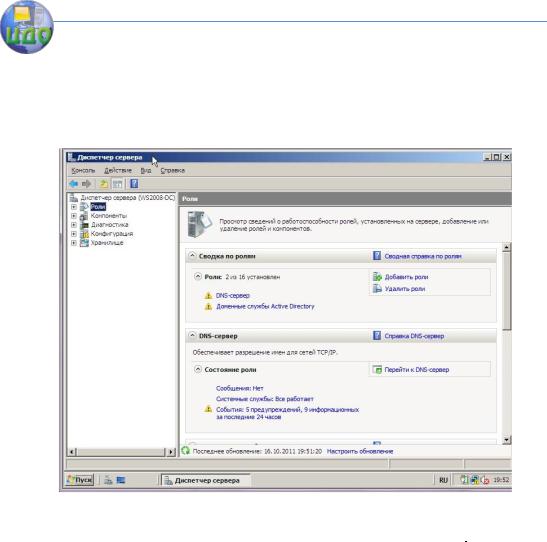
Task: Click the Удалить роли icon
Action: tap(377, 288)
